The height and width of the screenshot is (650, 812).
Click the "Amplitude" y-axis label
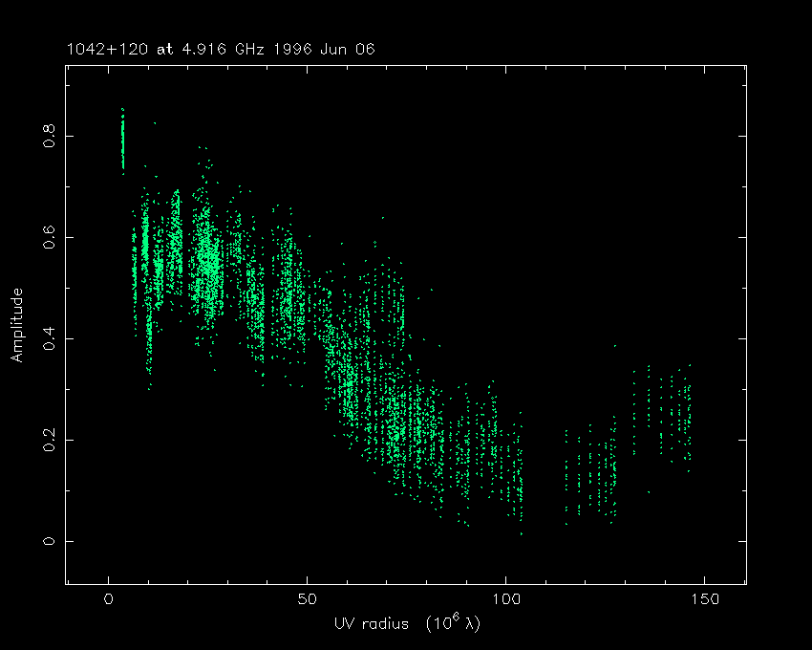[x=16, y=327]
